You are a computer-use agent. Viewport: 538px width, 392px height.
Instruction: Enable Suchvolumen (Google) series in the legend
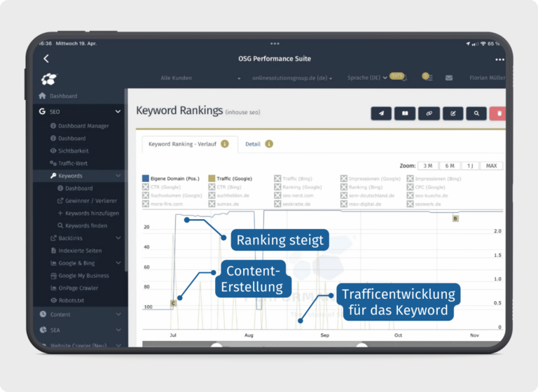[172, 195]
